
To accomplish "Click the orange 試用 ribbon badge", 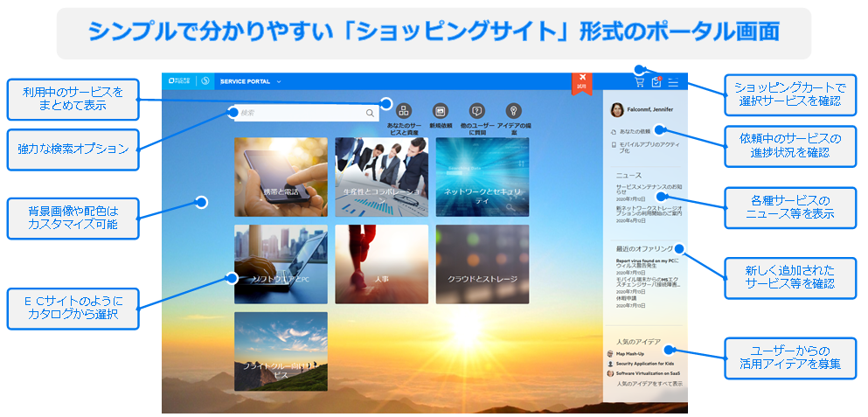I will (581, 82).
